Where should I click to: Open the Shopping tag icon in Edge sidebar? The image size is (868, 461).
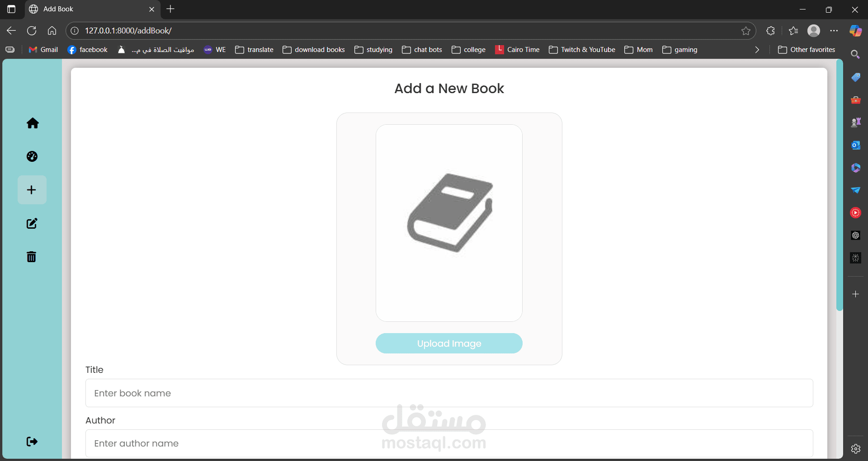tap(855, 77)
